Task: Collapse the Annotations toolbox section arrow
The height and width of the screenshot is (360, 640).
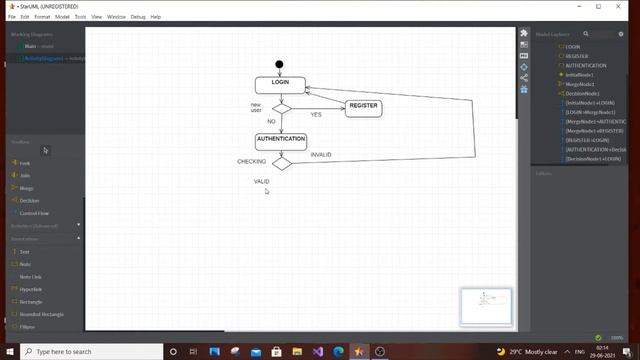Action: coord(78,238)
